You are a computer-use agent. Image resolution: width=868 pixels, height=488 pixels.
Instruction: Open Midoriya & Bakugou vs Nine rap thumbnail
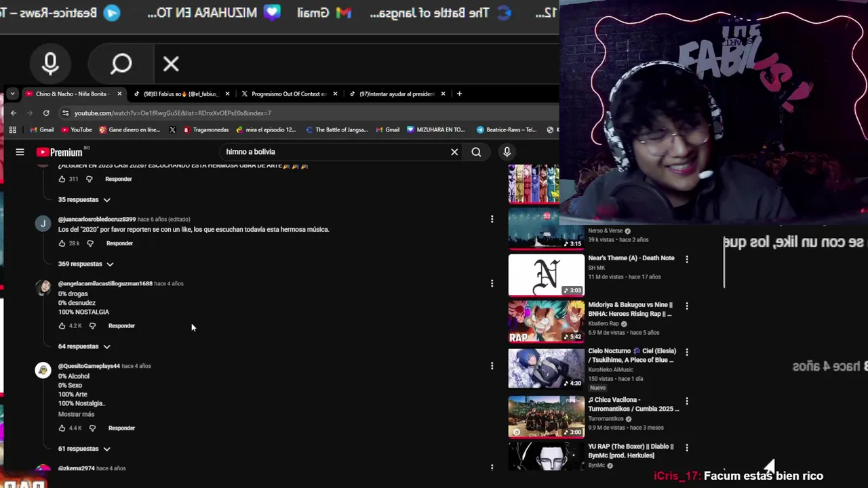pyautogui.click(x=546, y=321)
